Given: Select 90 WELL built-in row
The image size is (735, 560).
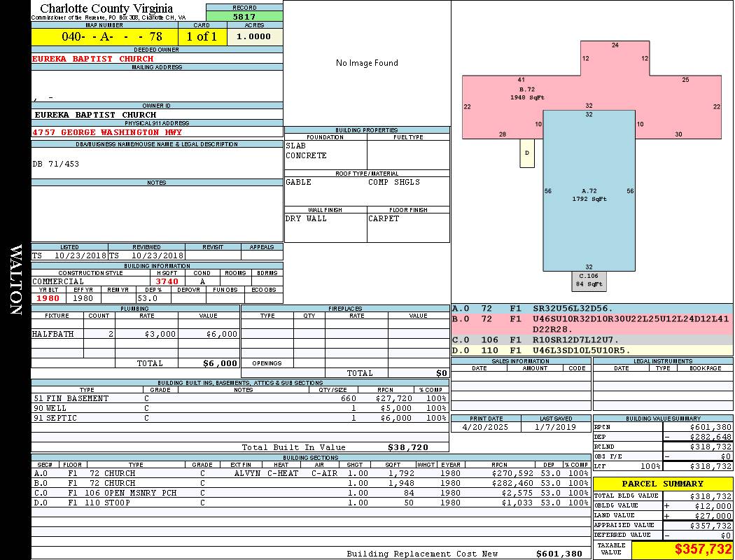Looking at the screenshot, I should tap(239, 408).
